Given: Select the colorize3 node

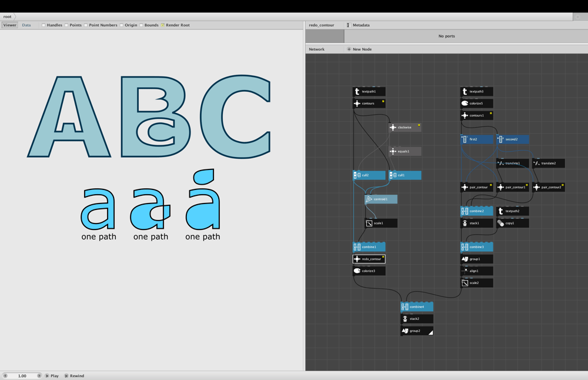Looking at the screenshot, I should 369,271.
